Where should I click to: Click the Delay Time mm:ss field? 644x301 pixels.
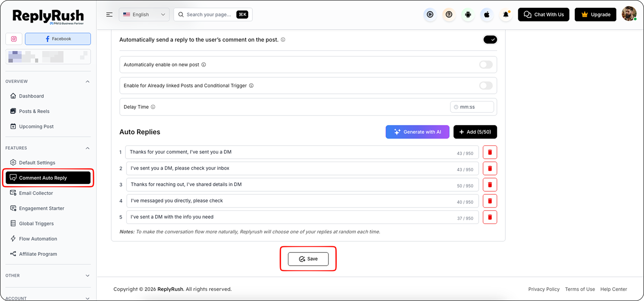pyautogui.click(x=472, y=107)
